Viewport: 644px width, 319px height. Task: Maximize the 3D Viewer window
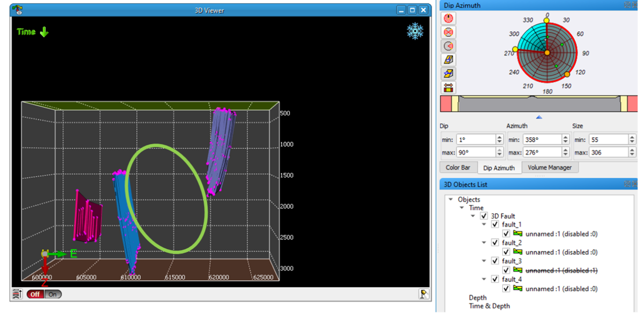pyautogui.click(x=412, y=10)
